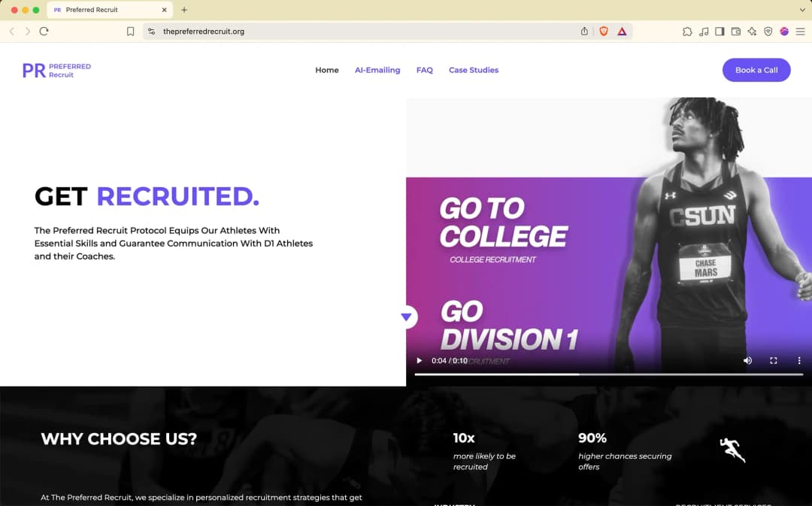Click the WHY CHOOSE US? heading

pos(119,439)
